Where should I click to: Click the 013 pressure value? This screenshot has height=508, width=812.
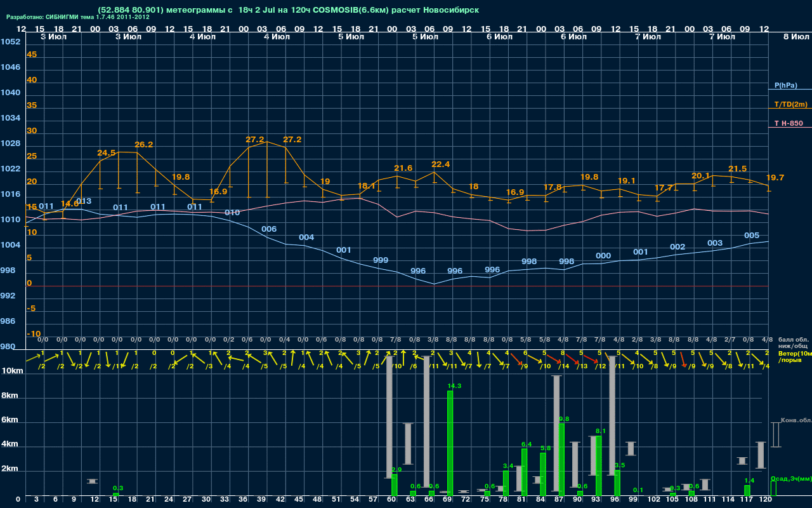coord(84,201)
